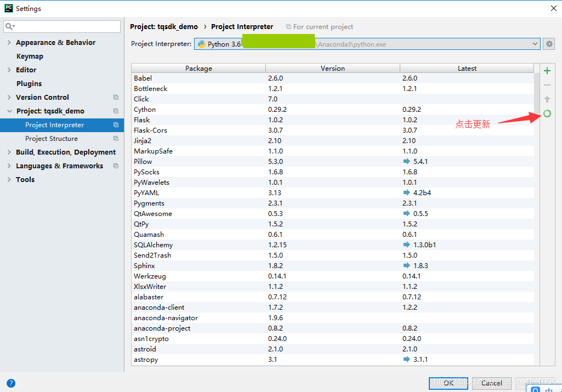Click the upgrade arrow beside Sphinx 1.8.3

click(x=406, y=265)
